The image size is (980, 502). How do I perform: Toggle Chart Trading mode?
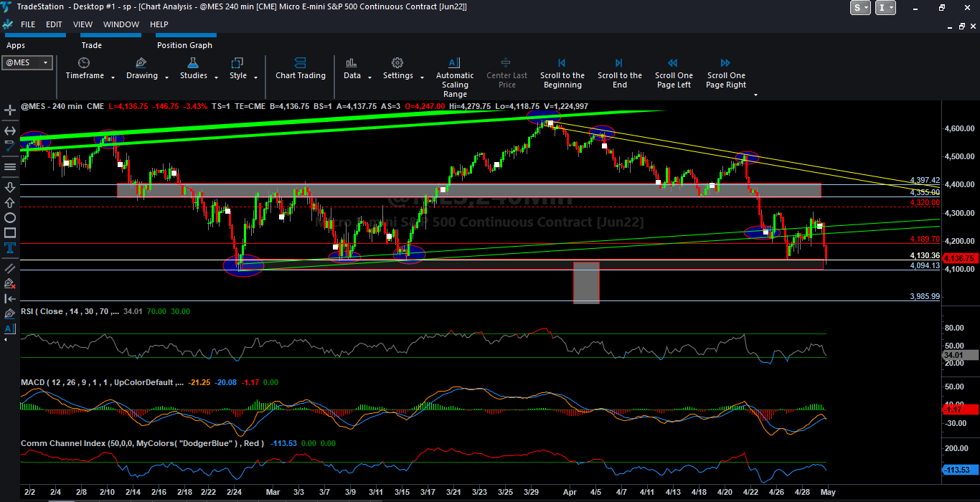click(x=301, y=69)
